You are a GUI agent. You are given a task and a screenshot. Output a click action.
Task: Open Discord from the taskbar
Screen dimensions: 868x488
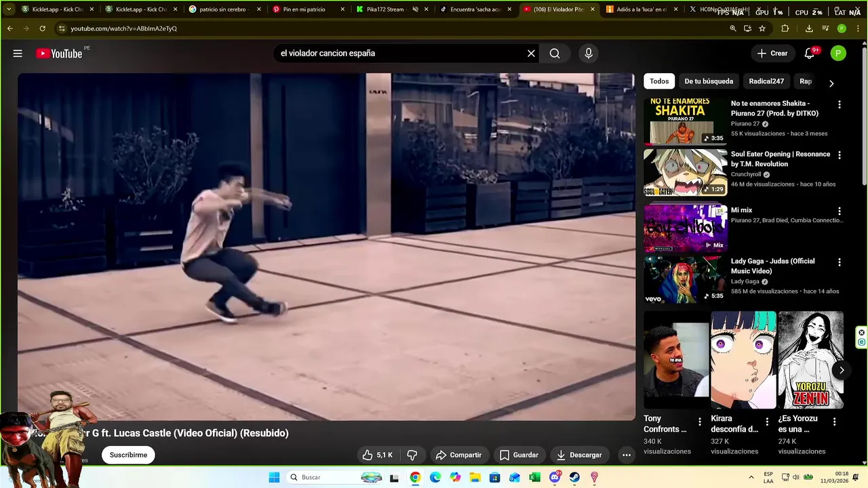click(555, 477)
